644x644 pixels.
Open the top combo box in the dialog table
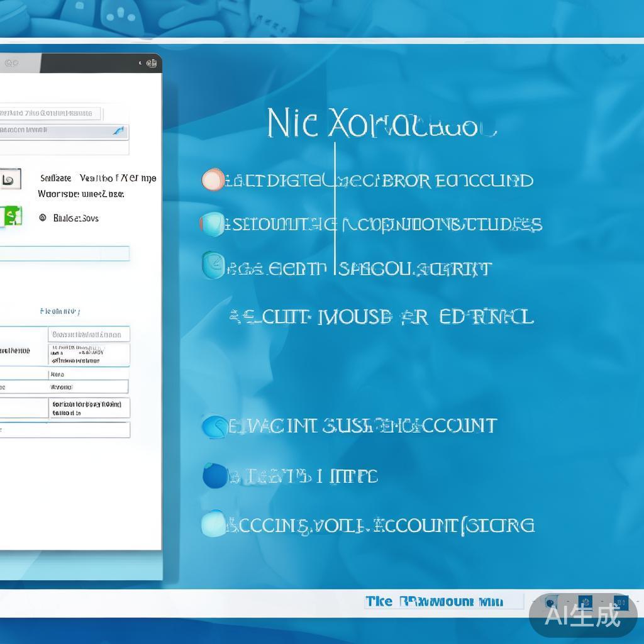pos(89,335)
